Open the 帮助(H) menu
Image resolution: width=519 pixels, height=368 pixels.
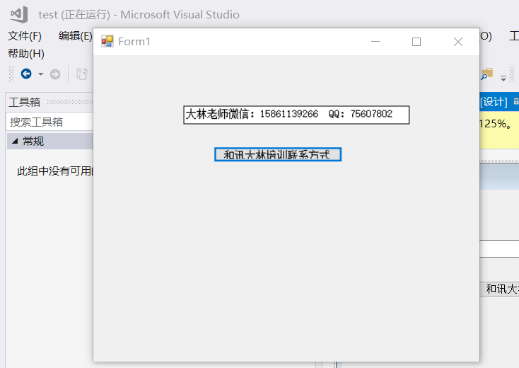26,54
